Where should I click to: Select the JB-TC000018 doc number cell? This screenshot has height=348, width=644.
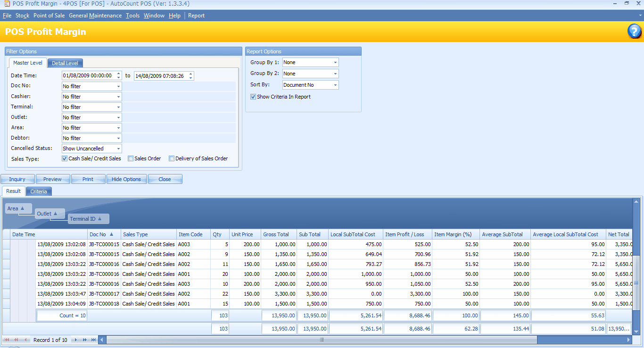point(104,304)
